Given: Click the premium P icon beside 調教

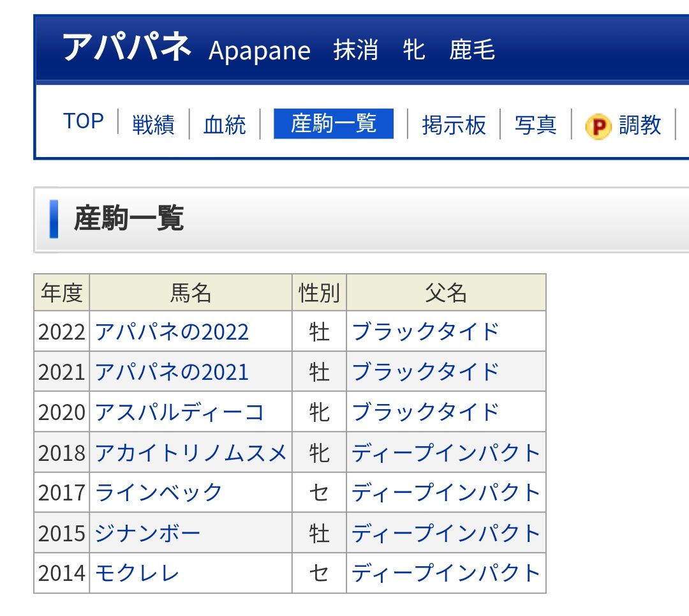Looking at the screenshot, I should pos(598,126).
